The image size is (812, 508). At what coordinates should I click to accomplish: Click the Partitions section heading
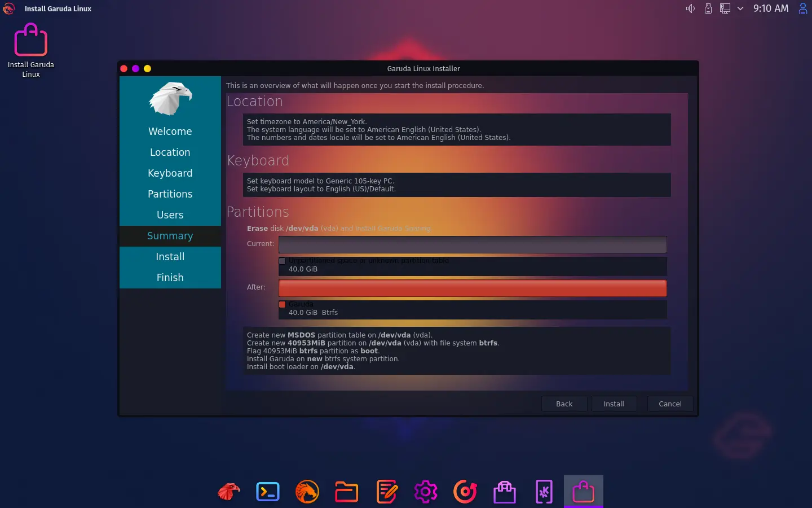(x=258, y=212)
